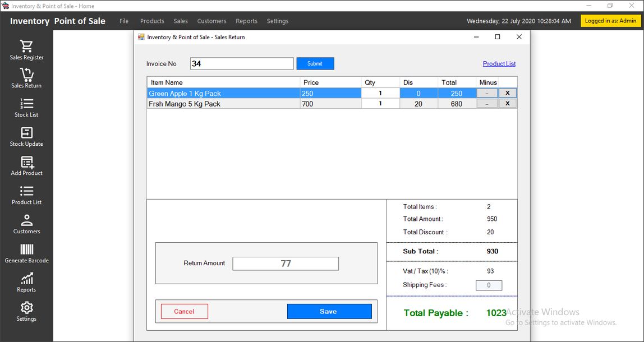Open Settings gear in sidebar

click(x=26, y=311)
